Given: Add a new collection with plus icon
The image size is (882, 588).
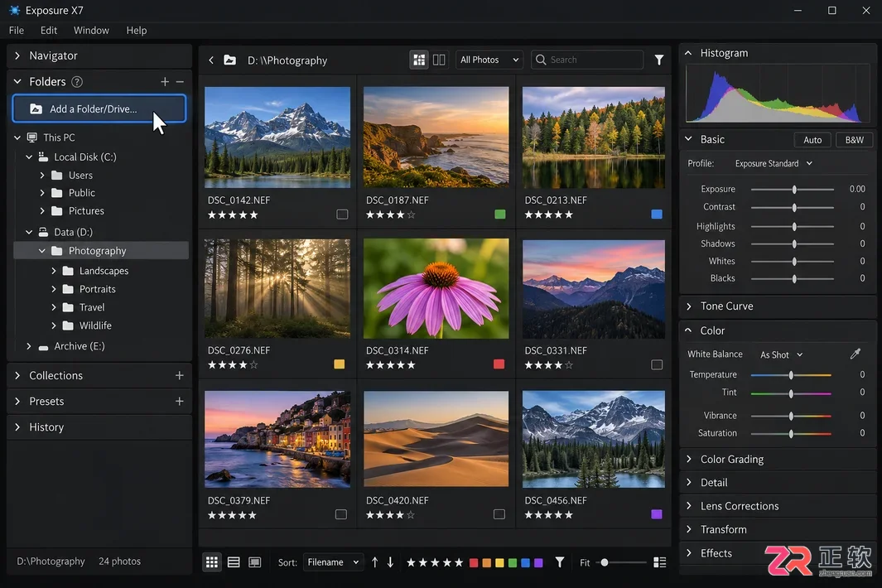Looking at the screenshot, I should coord(180,375).
